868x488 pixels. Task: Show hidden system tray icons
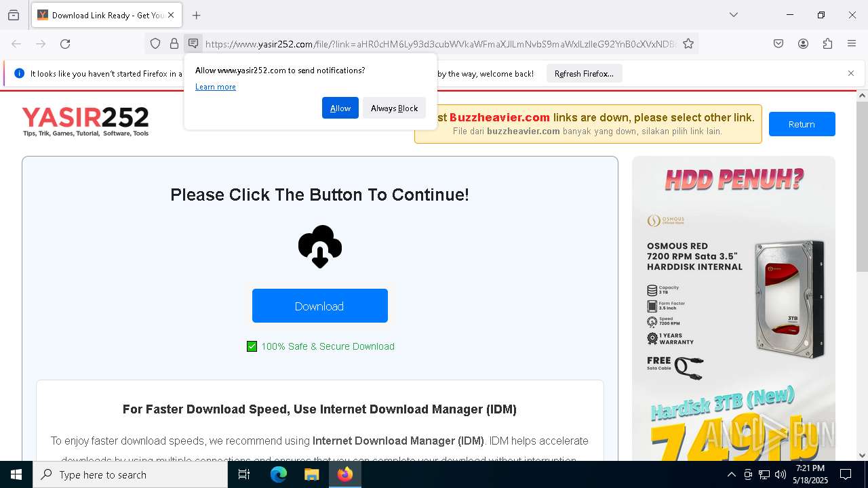coord(732,474)
